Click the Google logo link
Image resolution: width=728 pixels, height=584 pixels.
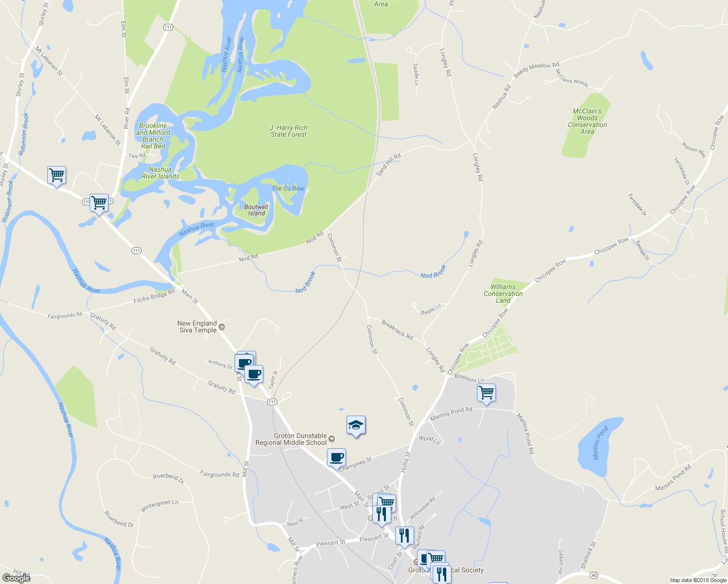[16, 578]
